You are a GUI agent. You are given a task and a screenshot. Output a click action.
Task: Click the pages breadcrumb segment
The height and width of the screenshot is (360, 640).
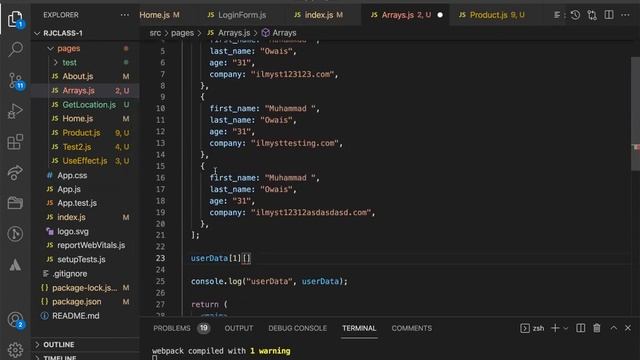[182, 33]
